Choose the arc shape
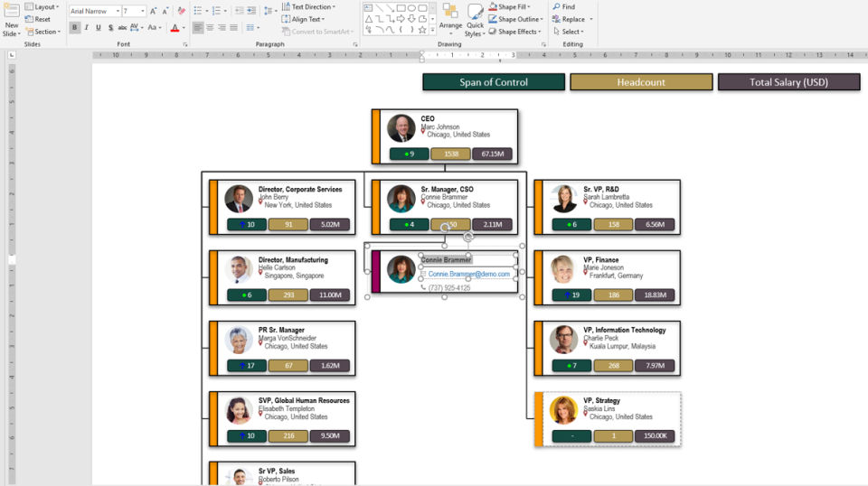Viewport: 868px width, 486px height. [x=379, y=30]
